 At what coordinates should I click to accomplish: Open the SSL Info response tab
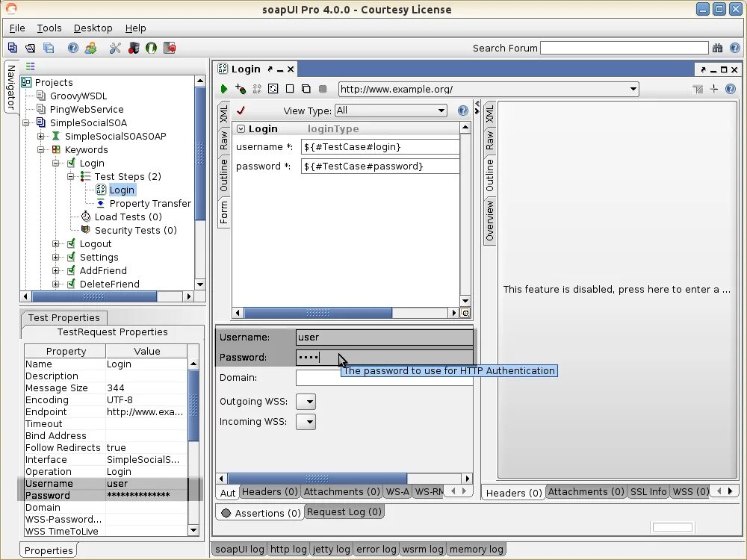648,491
